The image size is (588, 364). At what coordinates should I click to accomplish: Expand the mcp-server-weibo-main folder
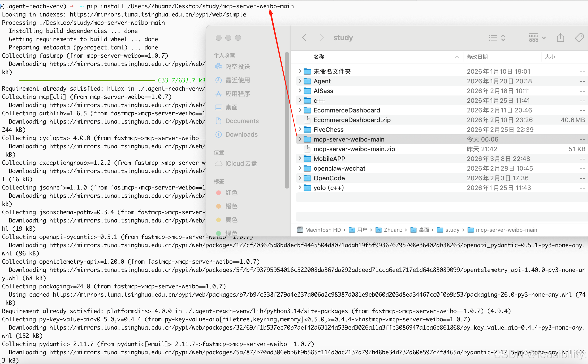coord(300,139)
